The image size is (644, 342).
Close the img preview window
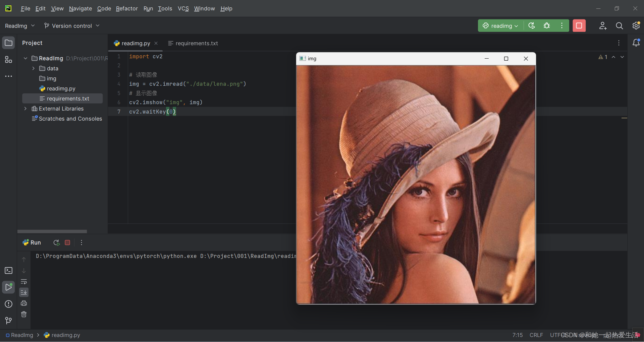pyautogui.click(x=526, y=59)
